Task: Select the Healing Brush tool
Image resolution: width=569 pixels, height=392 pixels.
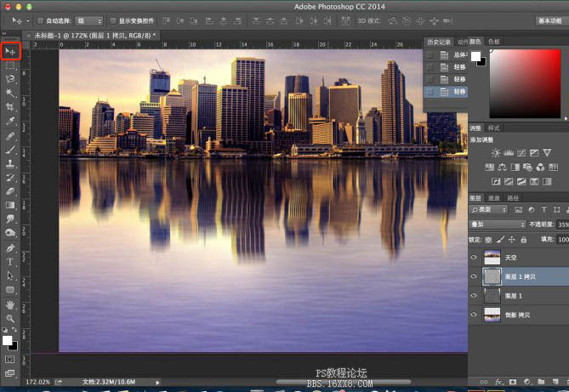Action: coord(10,136)
